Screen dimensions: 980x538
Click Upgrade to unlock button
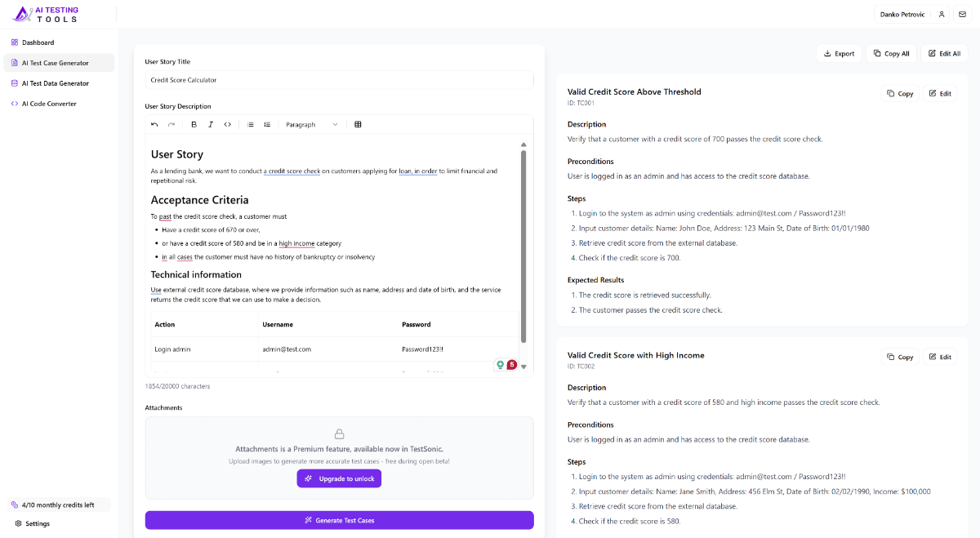[339, 478]
